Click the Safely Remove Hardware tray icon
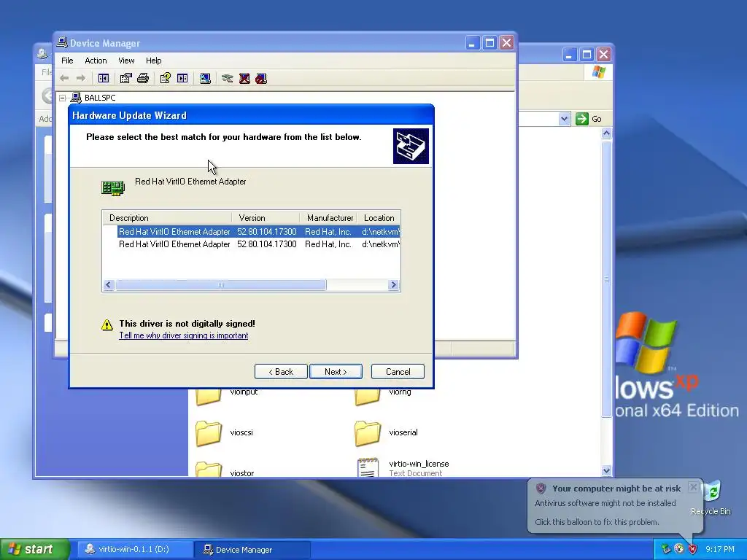 point(665,549)
